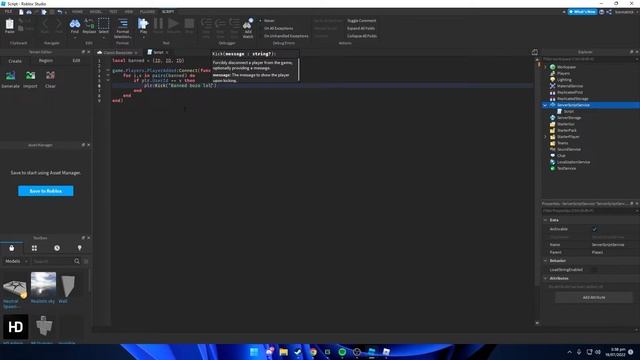This screenshot has height=360, width=640.
Task: Open File Explorer from the taskbar
Action: [x=284, y=352]
